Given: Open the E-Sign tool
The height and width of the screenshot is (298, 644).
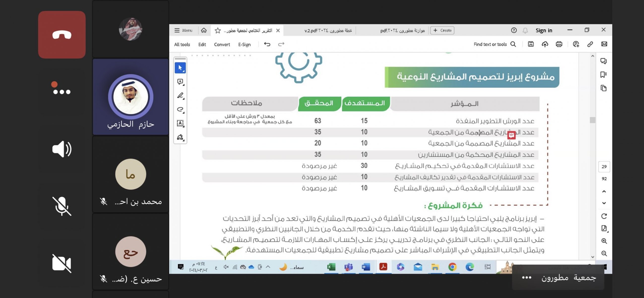Looking at the screenshot, I should (x=244, y=44).
